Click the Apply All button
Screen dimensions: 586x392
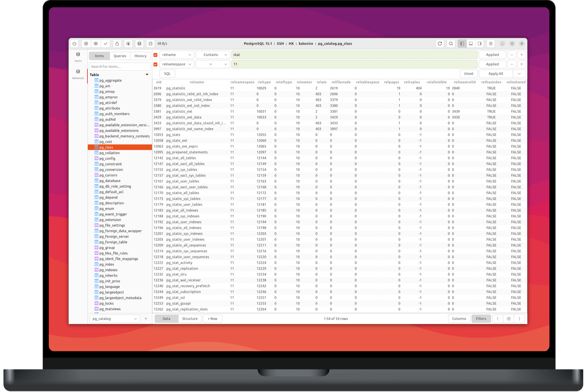(496, 73)
